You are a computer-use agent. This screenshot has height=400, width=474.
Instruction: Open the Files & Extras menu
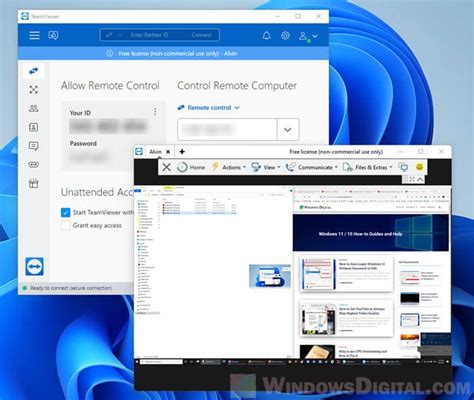(x=367, y=167)
